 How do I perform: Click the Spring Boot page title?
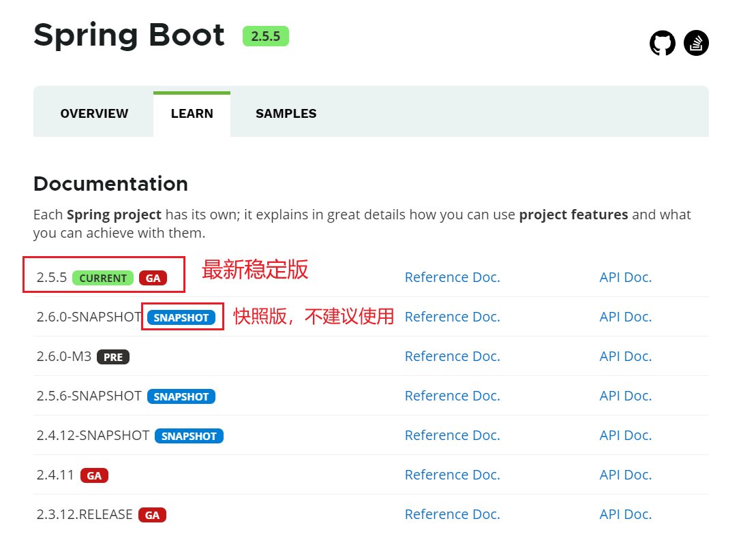(x=129, y=35)
